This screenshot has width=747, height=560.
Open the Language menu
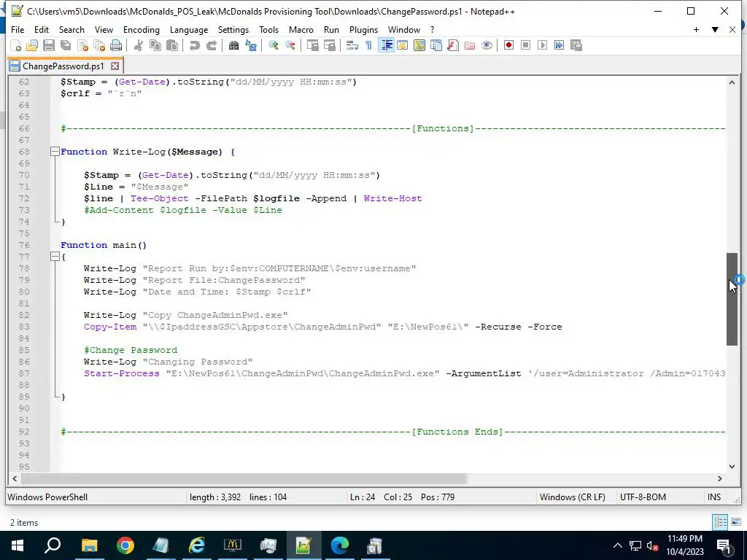189,29
